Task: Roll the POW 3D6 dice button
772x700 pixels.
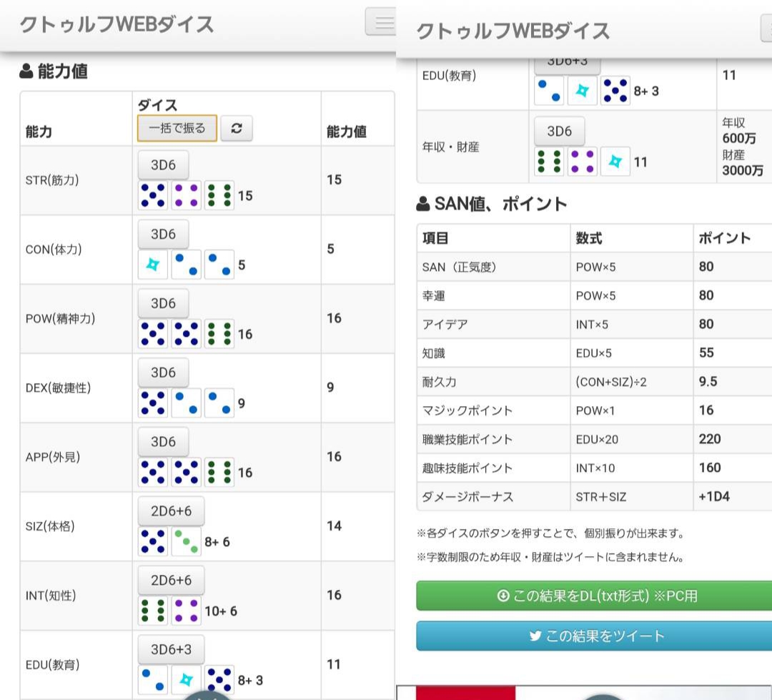Action: point(162,304)
